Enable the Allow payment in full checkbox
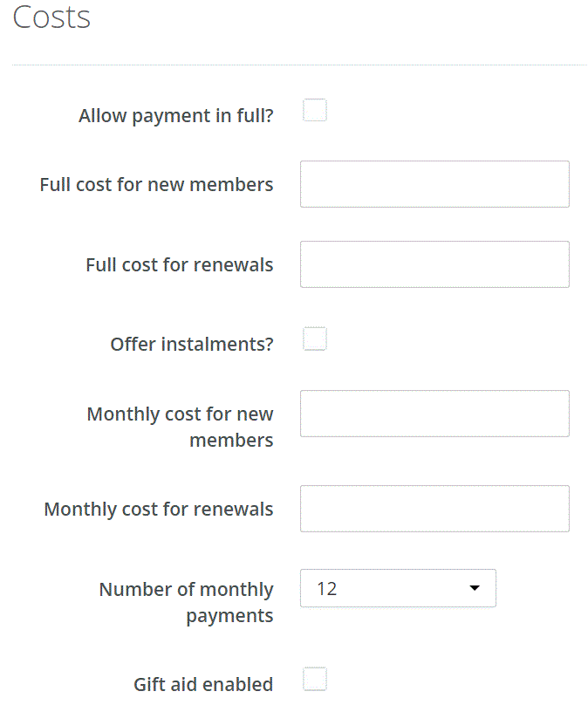Screen dimensions: 588x712 pos(315,111)
